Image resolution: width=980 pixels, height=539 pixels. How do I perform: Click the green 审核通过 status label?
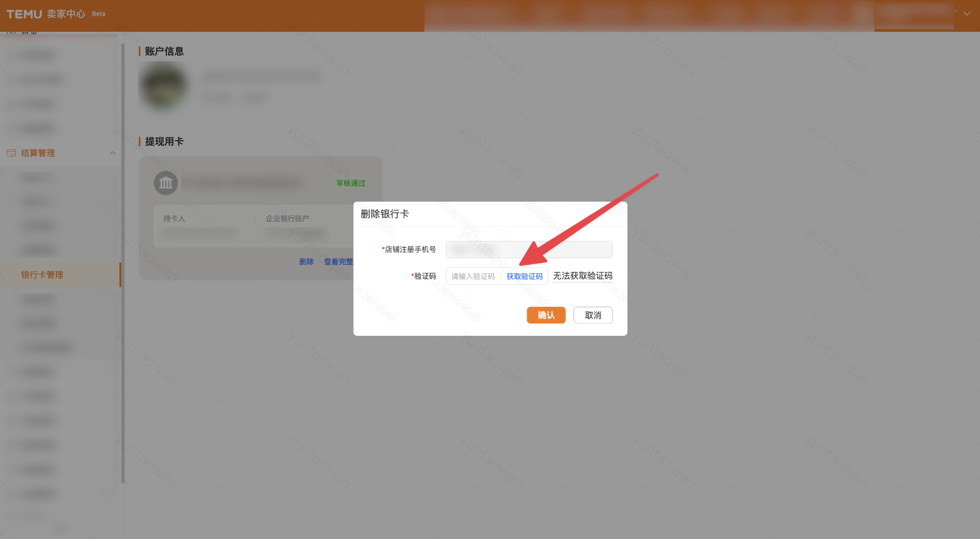[350, 183]
